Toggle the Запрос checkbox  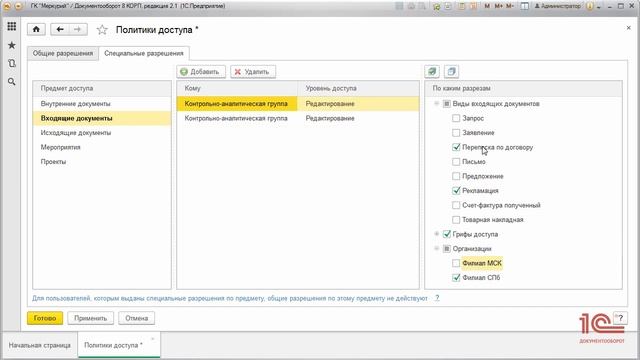(x=456, y=118)
